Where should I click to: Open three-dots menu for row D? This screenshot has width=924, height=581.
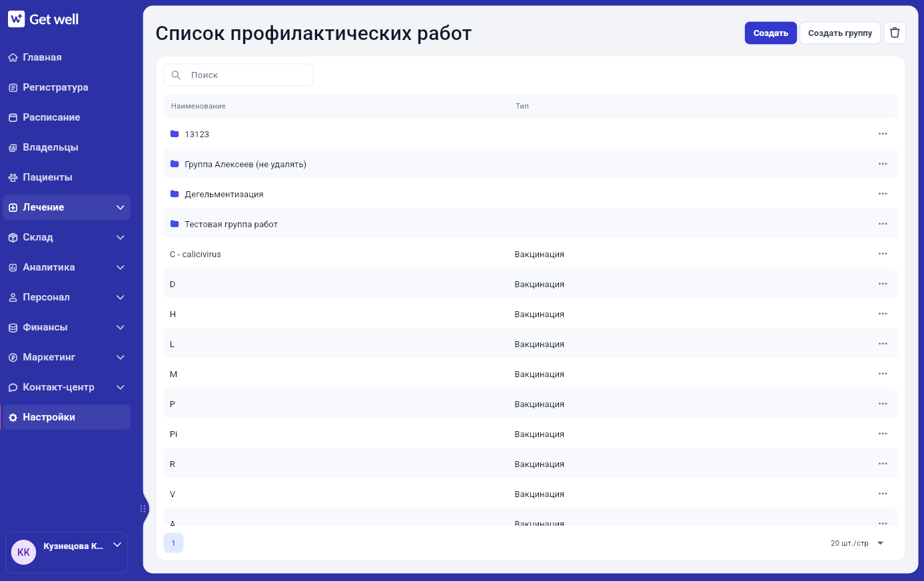click(883, 284)
